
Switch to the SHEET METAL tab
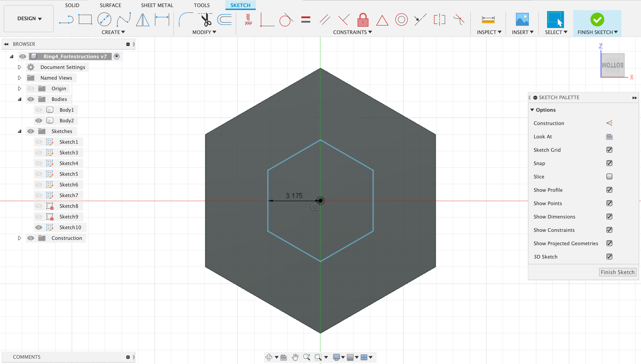pos(157,5)
